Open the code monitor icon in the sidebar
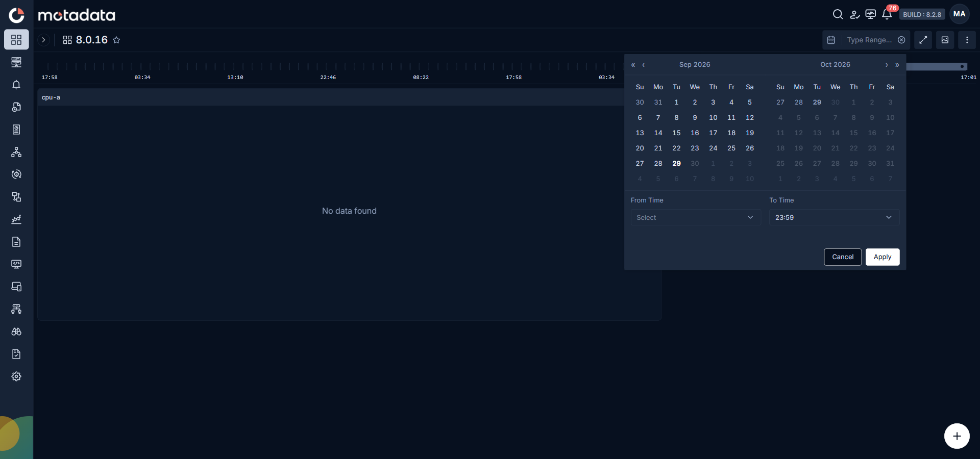 [16, 264]
